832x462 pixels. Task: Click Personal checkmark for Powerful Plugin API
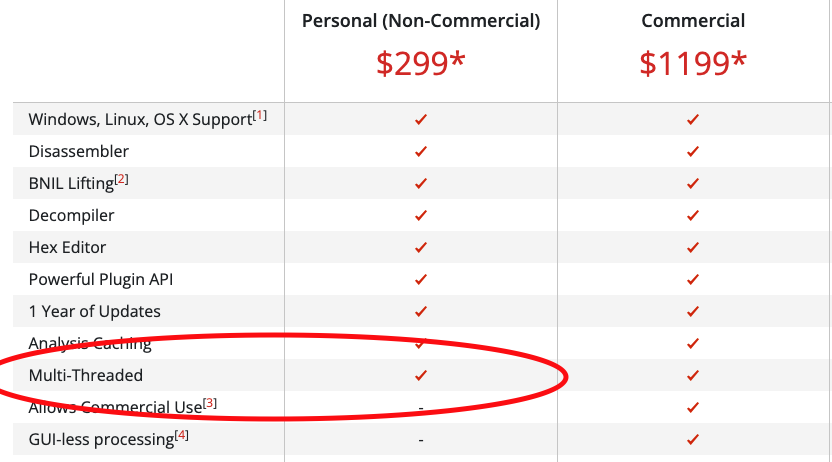[421, 279]
